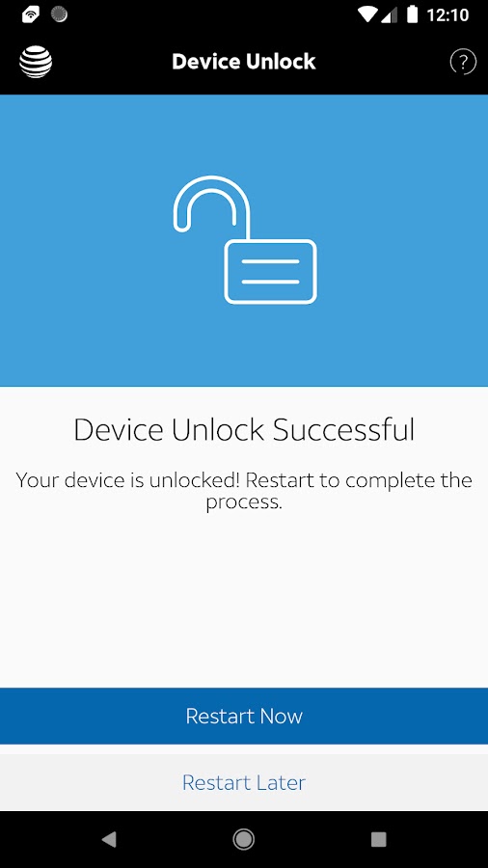Choose Restart Later
The width and height of the screenshot is (488, 868).
pyautogui.click(x=244, y=782)
